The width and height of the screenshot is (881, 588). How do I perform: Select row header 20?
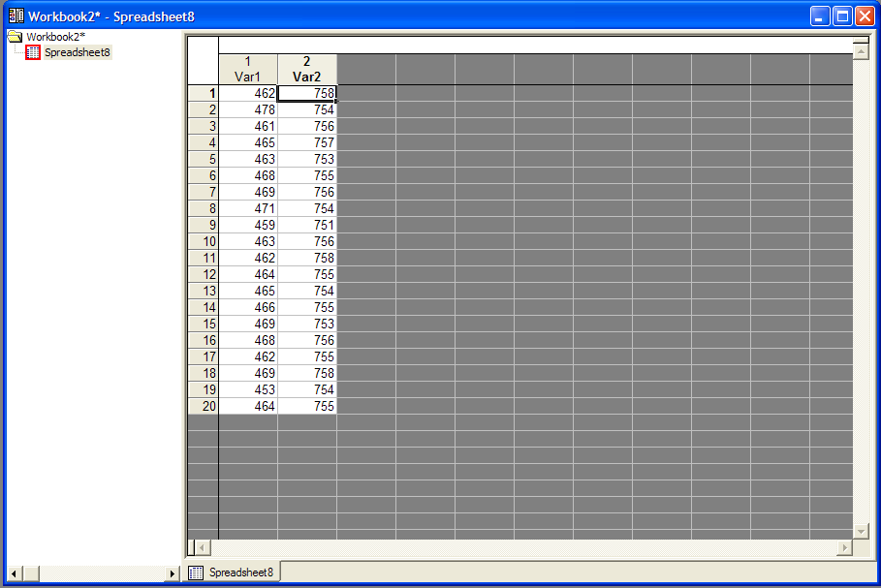[203, 406]
